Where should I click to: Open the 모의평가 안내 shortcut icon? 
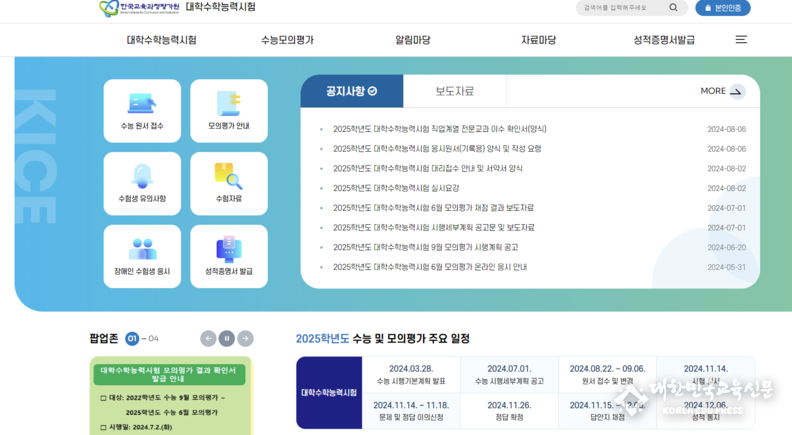click(x=229, y=111)
